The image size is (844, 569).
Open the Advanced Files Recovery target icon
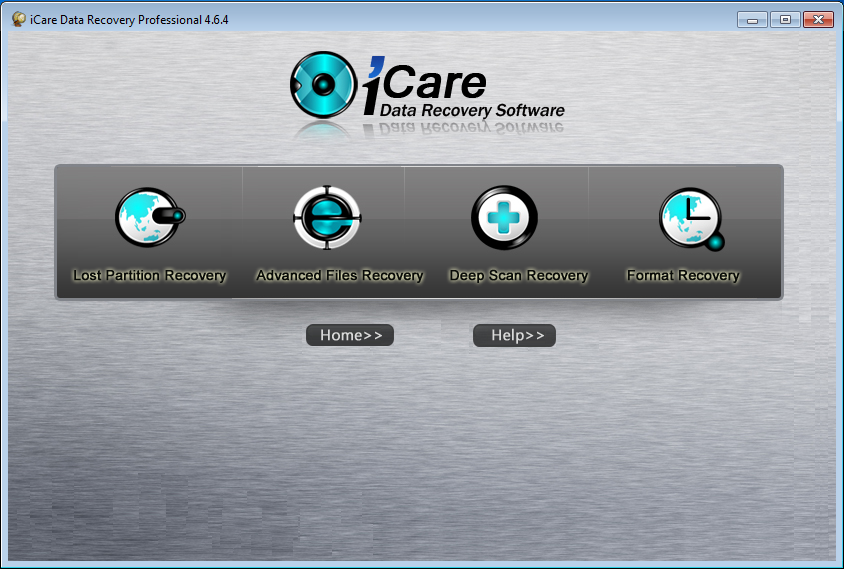click(x=327, y=217)
